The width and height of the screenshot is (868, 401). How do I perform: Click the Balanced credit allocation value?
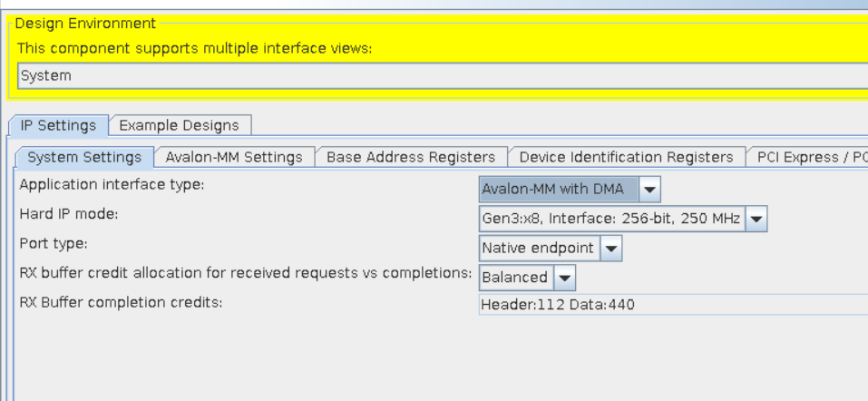coord(515,277)
